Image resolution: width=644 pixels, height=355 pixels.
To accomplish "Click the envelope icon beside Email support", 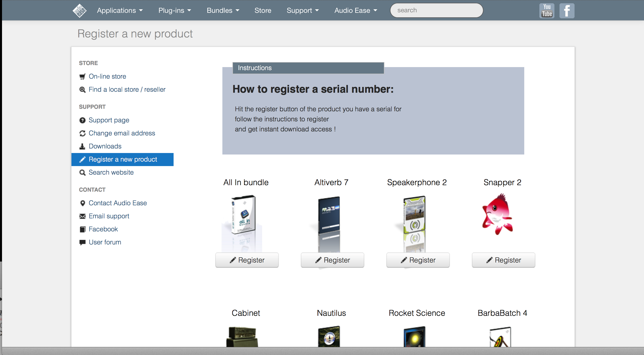I will click(83, 216).
